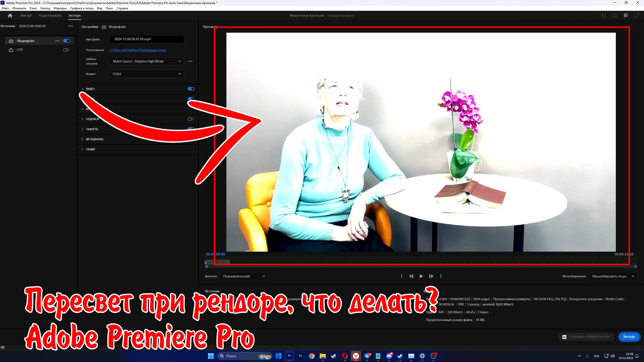
Task: Open preset options three-dots menu
Action: point(190,61)
